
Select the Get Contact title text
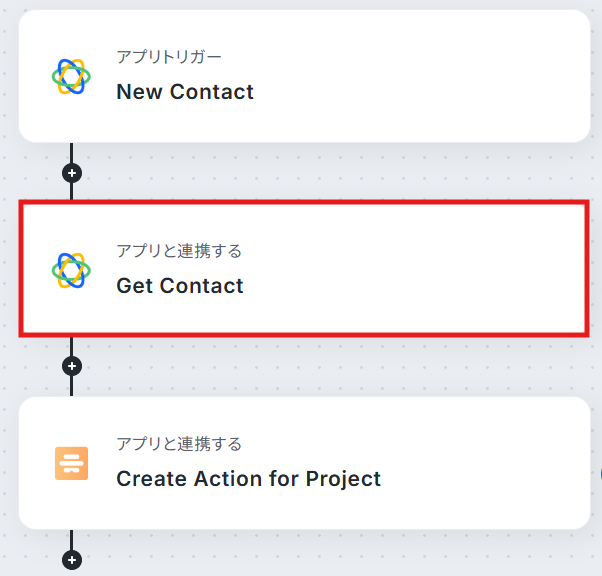(180, 286)
